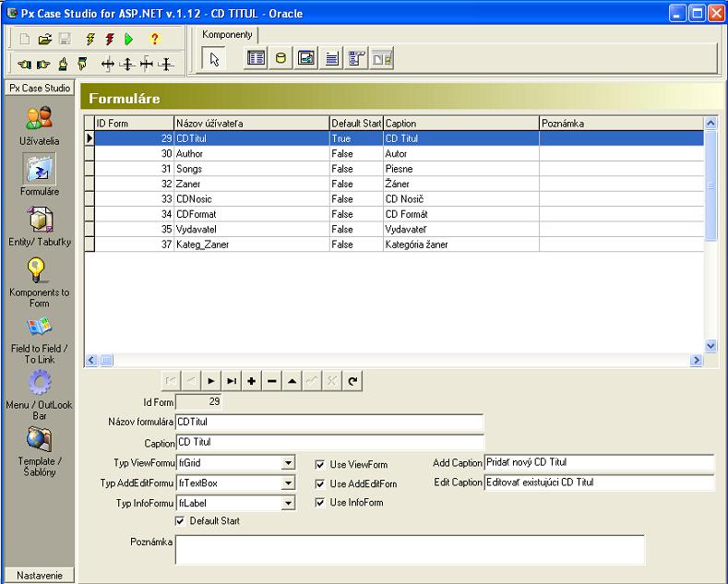Click the edit record up-triangle button
The image size is (728, 584).
[x=292, y=381]
